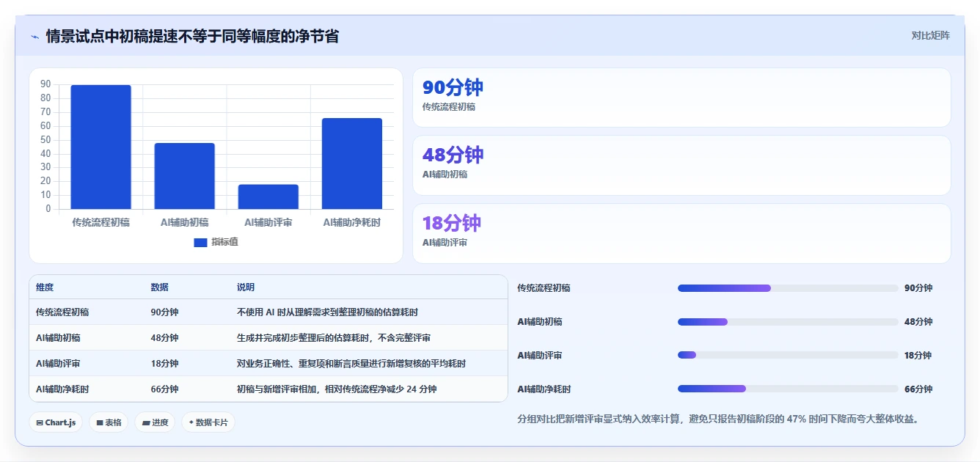Click the 传统流程初稿 label under data card 90分钟
980x462 pixels.
[449, 107]
